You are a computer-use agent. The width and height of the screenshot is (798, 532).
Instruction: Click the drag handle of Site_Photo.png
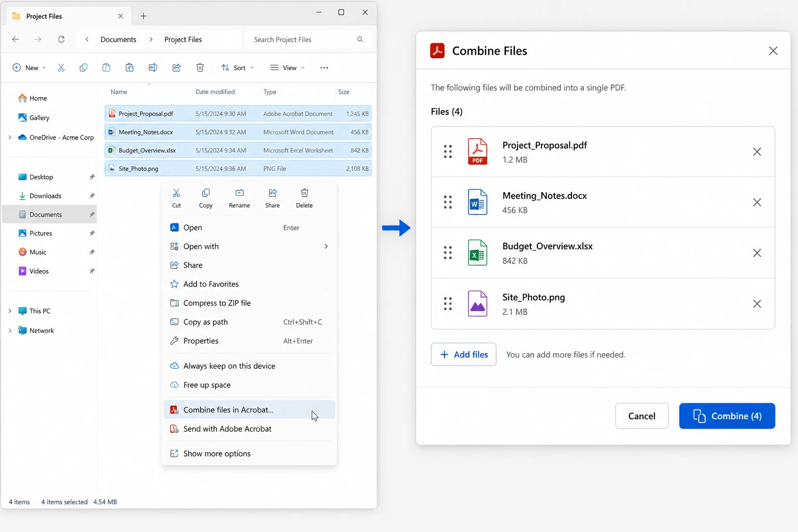(448, 304)
